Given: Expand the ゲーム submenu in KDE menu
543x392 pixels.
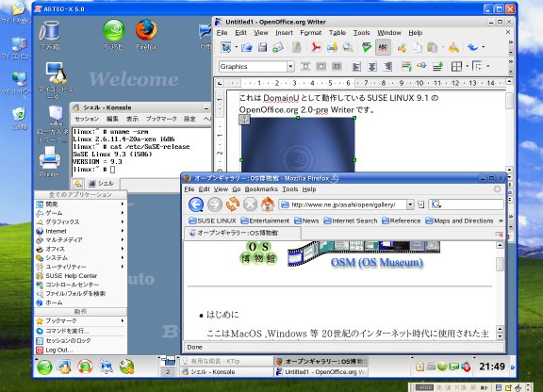Looking at the screenshot, I should pyautogui.click(x=80, y=213).
